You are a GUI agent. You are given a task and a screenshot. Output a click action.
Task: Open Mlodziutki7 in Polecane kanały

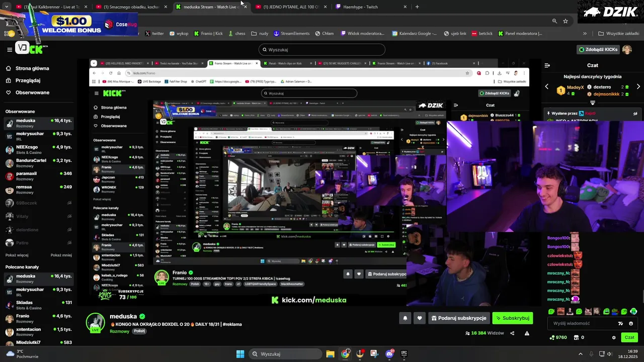point(38,342)
